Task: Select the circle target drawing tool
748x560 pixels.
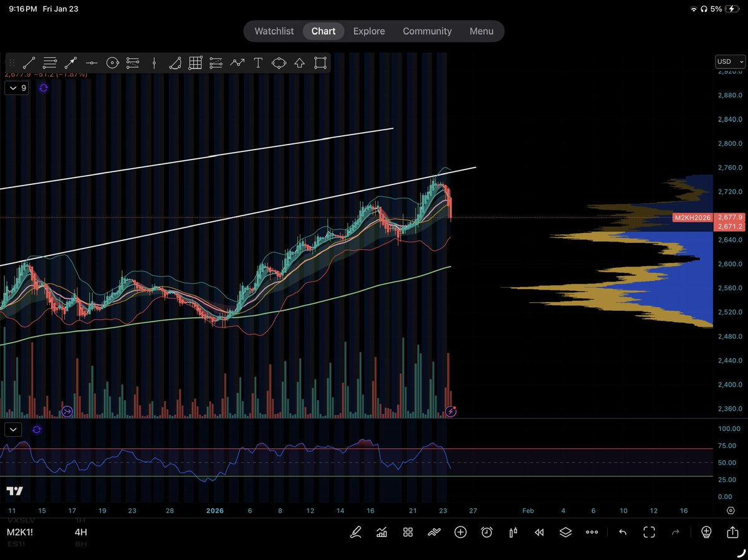Action: point(112,62)
